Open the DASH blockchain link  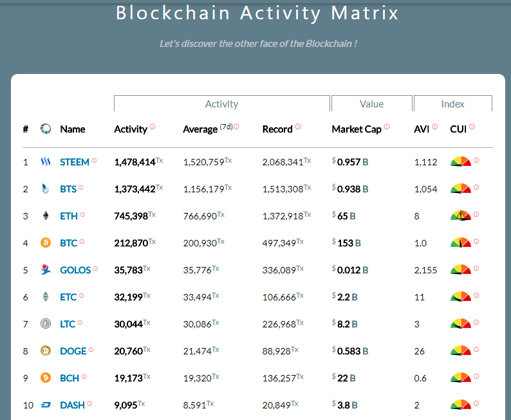[72, 405]
